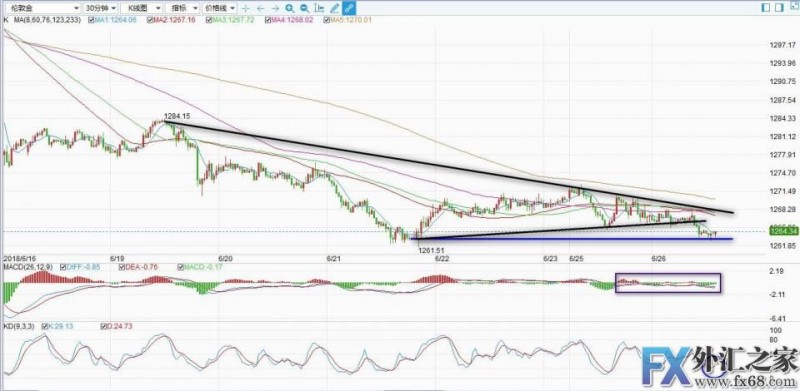Click the MA1:1264.06 value label
This screenshot has width=800, height=391.
click(x=115, y=20)
